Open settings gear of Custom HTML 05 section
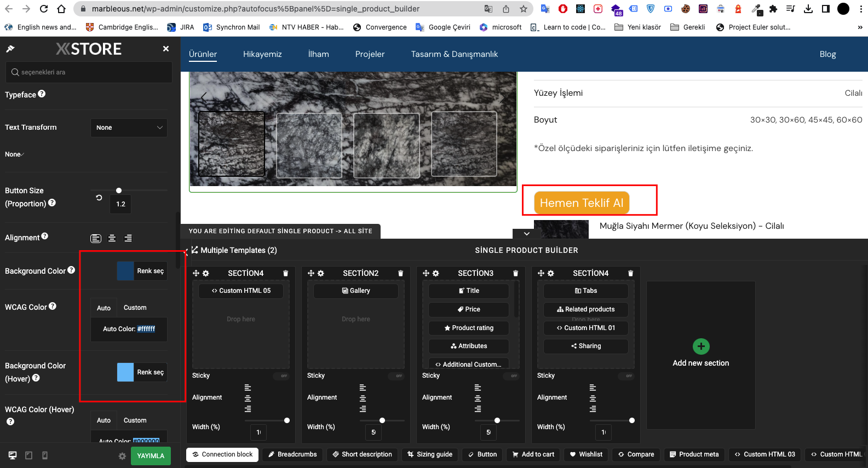Image resolution: width=868 pixels, height=468 pixels. (x=206, y=273)
